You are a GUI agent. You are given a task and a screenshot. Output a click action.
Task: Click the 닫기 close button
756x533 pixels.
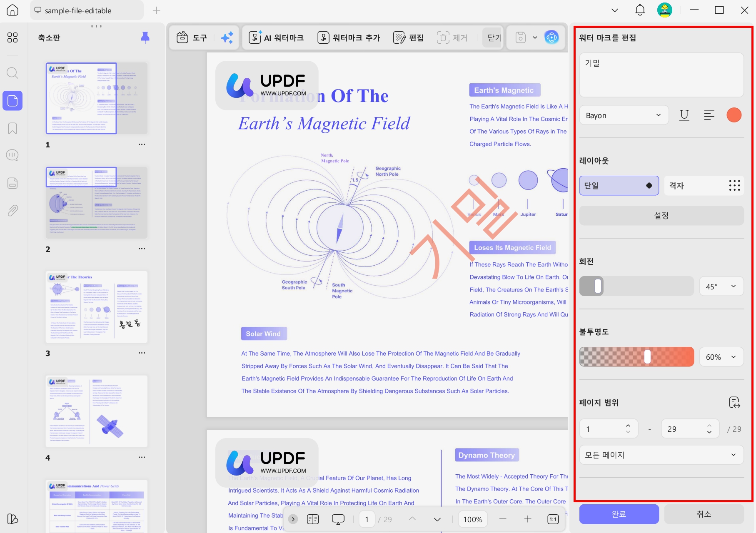pyautogui.click(x=494, y=38)
